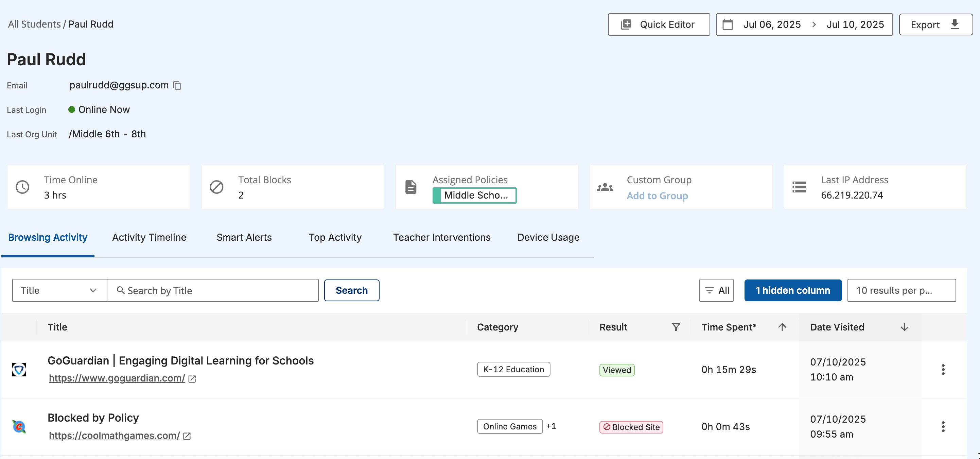Screen dimensions: 980x459
Task: Click the magnifier icon in the search field
Action: pos(121,290)
